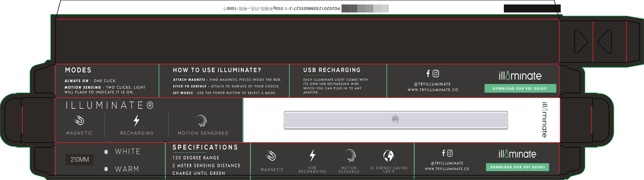Pick the darkest gray swatch in the top strip
Screen dimensions: 644x180
point(345,9)
